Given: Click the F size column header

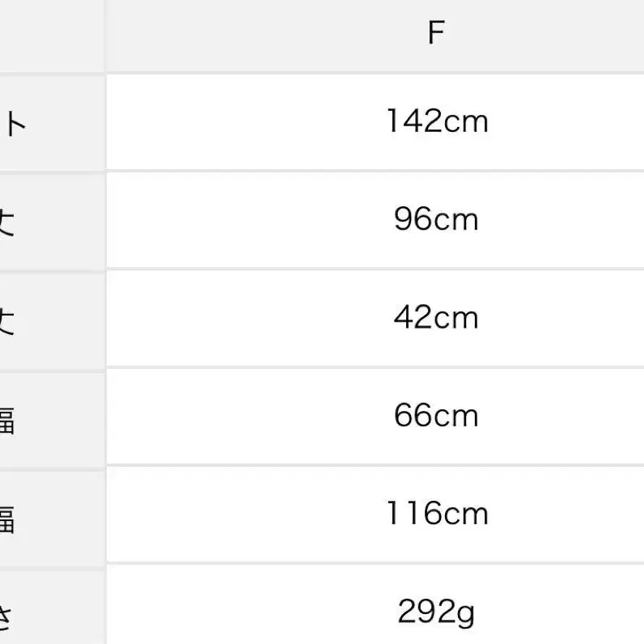Looking at the screenshot, I should pyautogui.click(x=436, y=33).
